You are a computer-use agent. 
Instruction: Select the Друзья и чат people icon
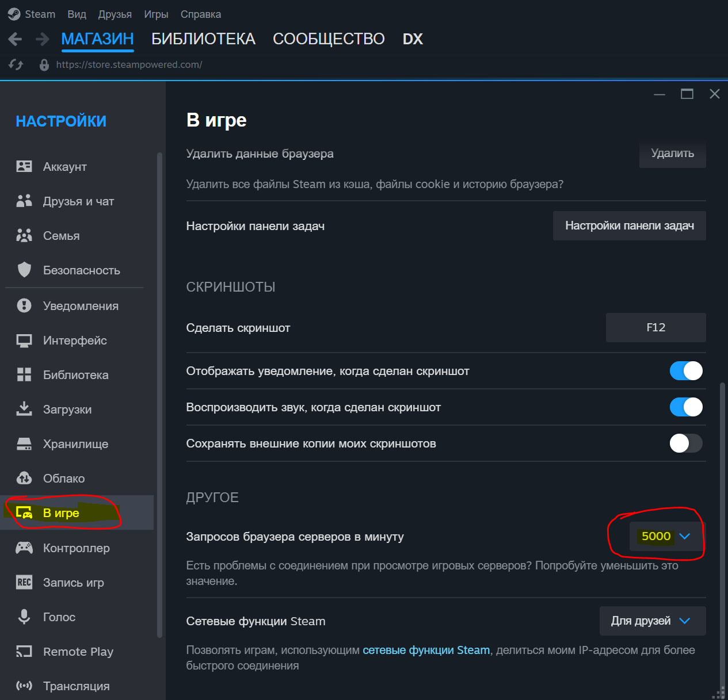[x=24, y=201]
